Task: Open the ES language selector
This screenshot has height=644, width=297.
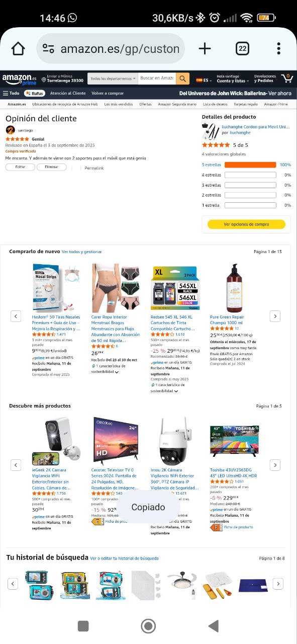Action: point(203,79)
